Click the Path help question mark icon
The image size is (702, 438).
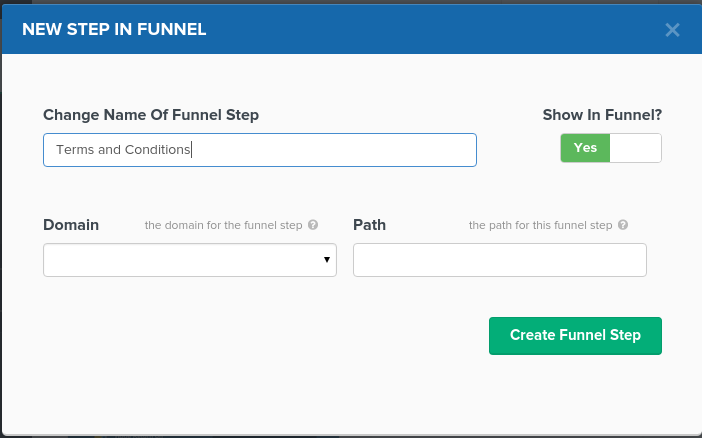coord(623,226)
